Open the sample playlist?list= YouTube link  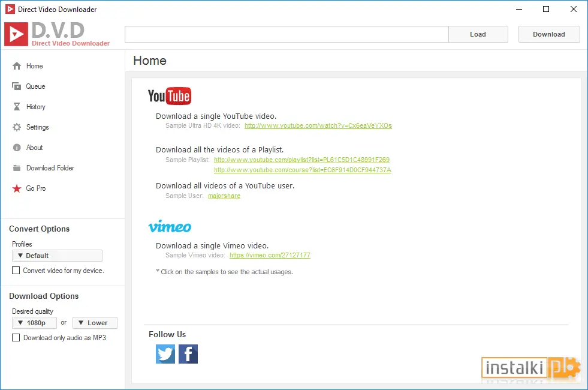(x=302, y=160)
